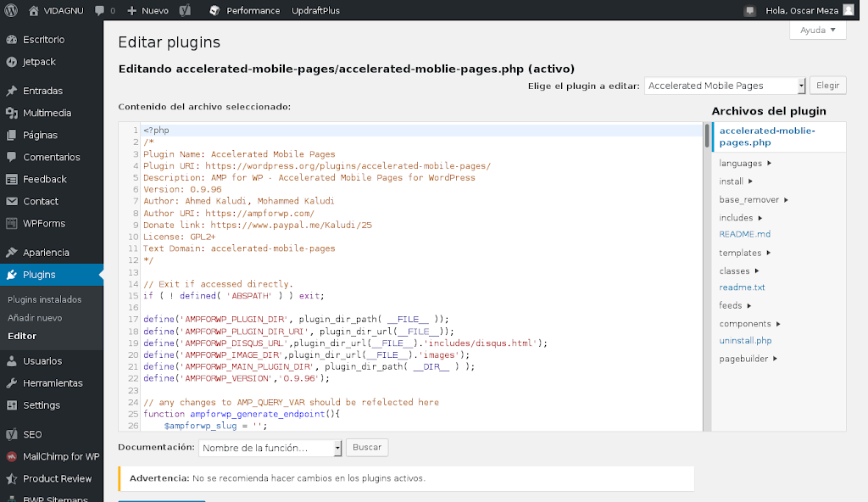The image size is (868, 502).
Task: Click the Multimedia icon in the sidebar
Action: [12, 113]
